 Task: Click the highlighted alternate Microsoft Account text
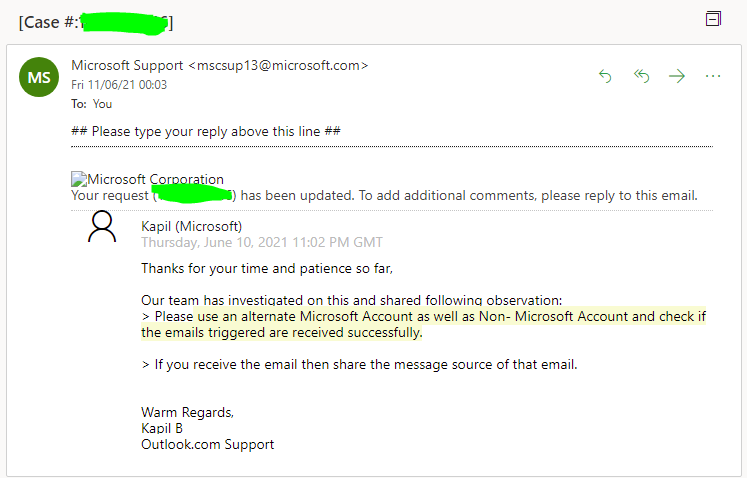pos(420,317)
